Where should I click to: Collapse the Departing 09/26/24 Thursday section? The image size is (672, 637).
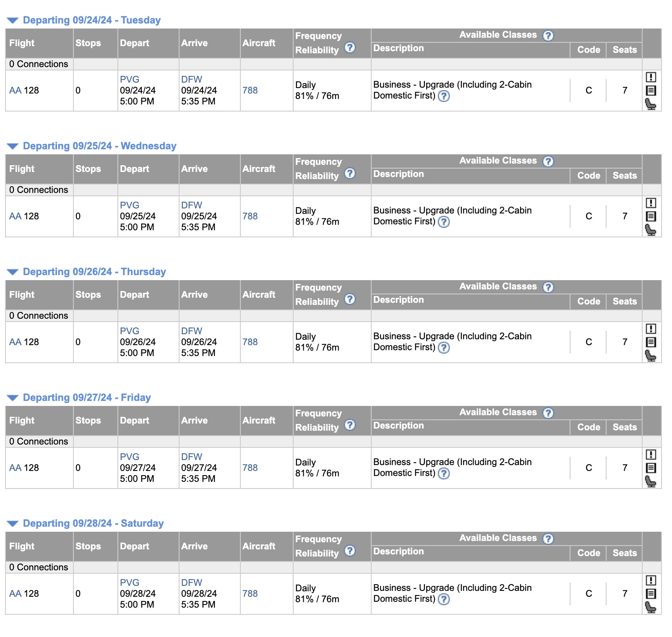coord(13,272)
